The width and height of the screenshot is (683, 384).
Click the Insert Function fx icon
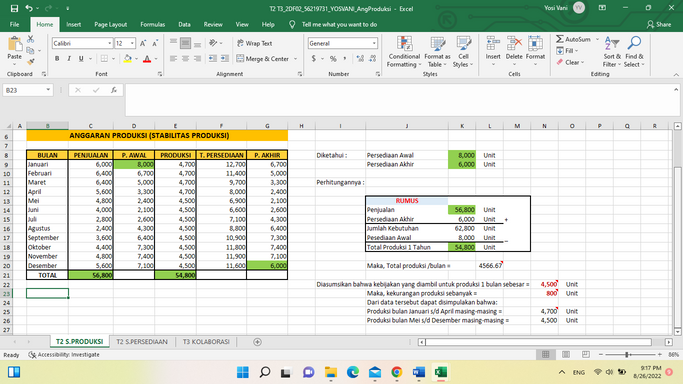[114, 90]
